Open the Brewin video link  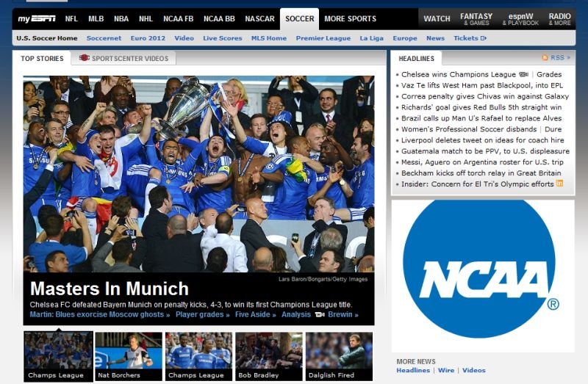tap(343, 314)
